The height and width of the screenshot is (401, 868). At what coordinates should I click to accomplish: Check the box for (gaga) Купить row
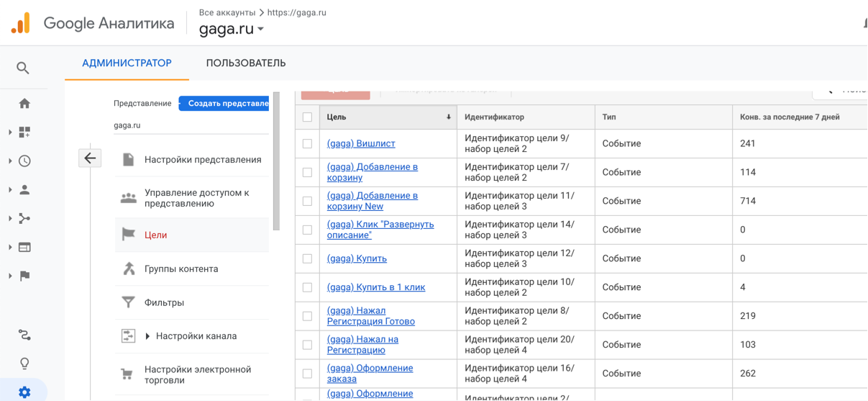(x=308, y=259)
